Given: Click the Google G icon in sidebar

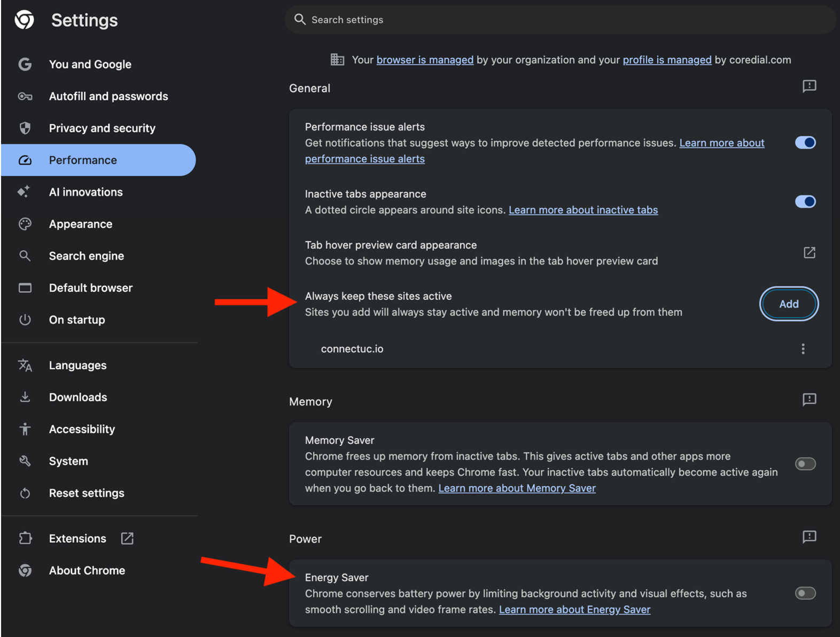Looking at the screenshot, I should pyautogui.click(x=25, y=64).
